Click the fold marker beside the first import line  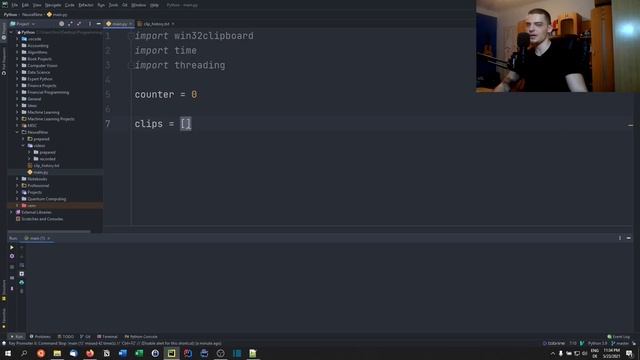pos(131,36)
